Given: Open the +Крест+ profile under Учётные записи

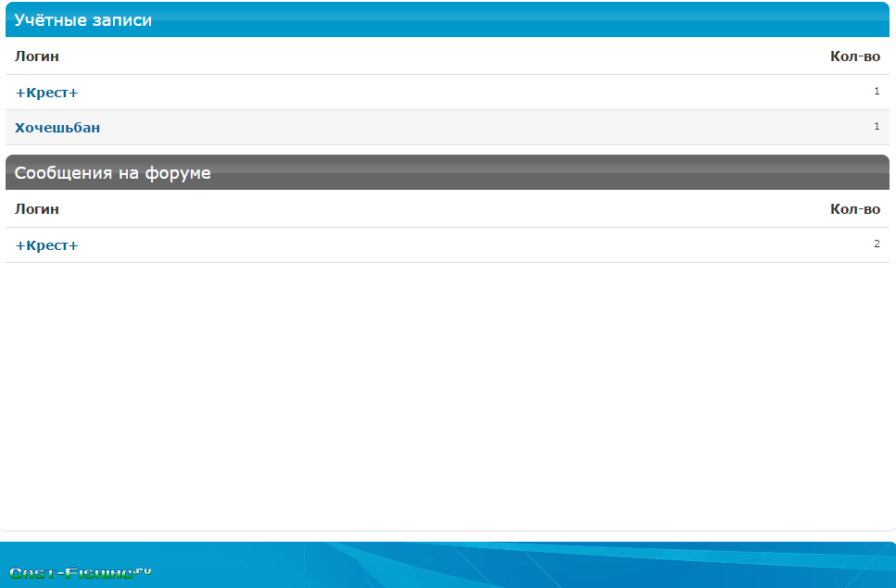Looking at the screenshot, I should pyautogui.click(x=46, y=93).
